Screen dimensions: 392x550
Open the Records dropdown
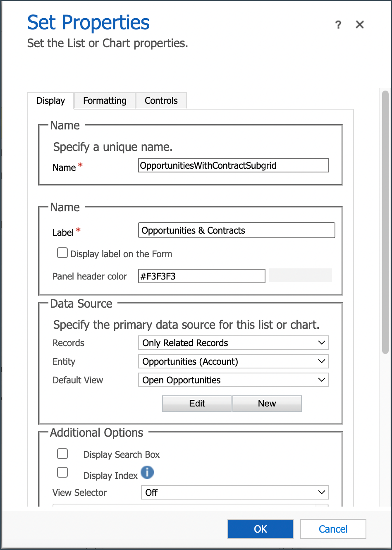pyautogui.click(x=233, y=343)
